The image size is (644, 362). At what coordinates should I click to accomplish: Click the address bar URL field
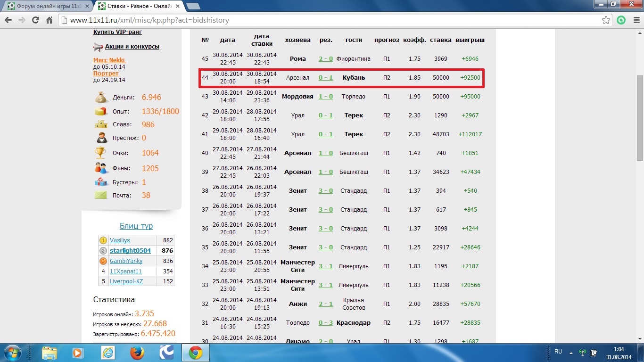[x=330, y=20]
